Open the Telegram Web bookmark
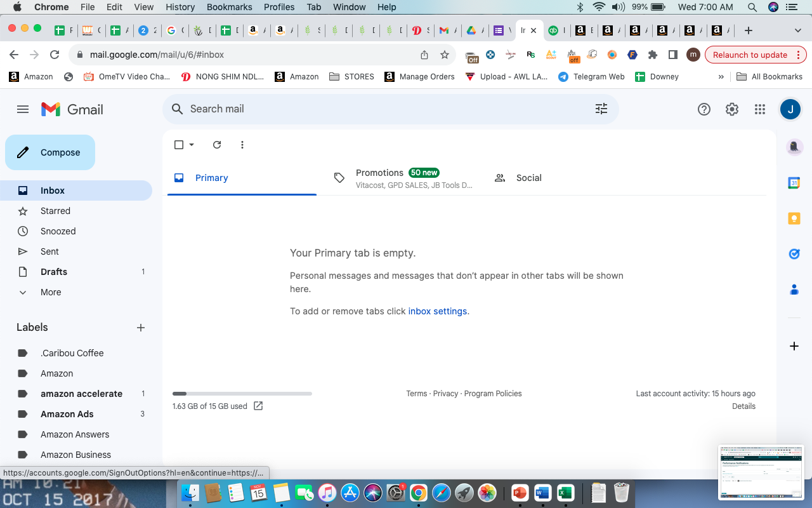 click(x=591, y=77)
